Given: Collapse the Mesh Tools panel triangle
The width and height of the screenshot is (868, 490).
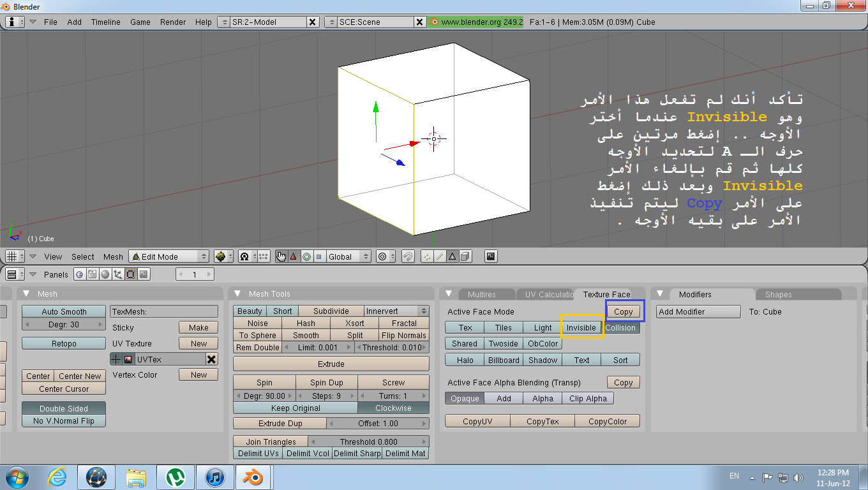Looking at the screenshot, I should coord(237,293).
